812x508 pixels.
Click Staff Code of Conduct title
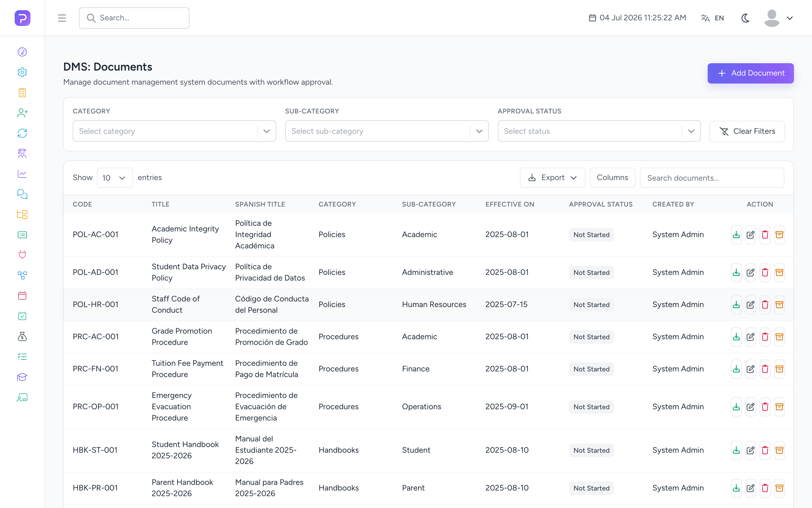(175, 305)
